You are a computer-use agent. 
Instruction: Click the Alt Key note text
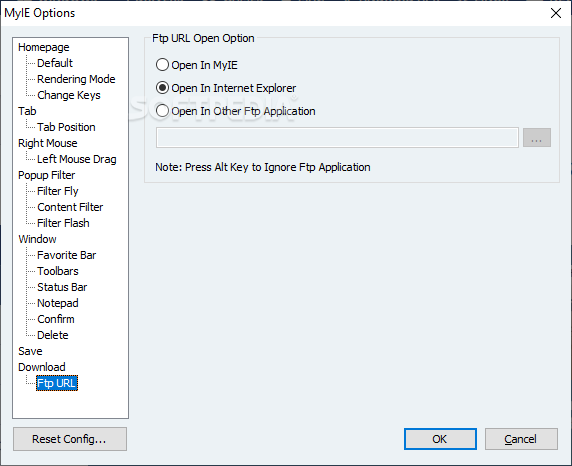[x=263, y=167]
